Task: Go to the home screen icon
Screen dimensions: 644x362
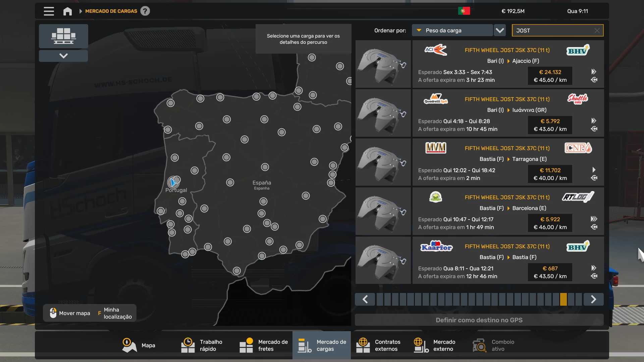Action: (67, 11)
